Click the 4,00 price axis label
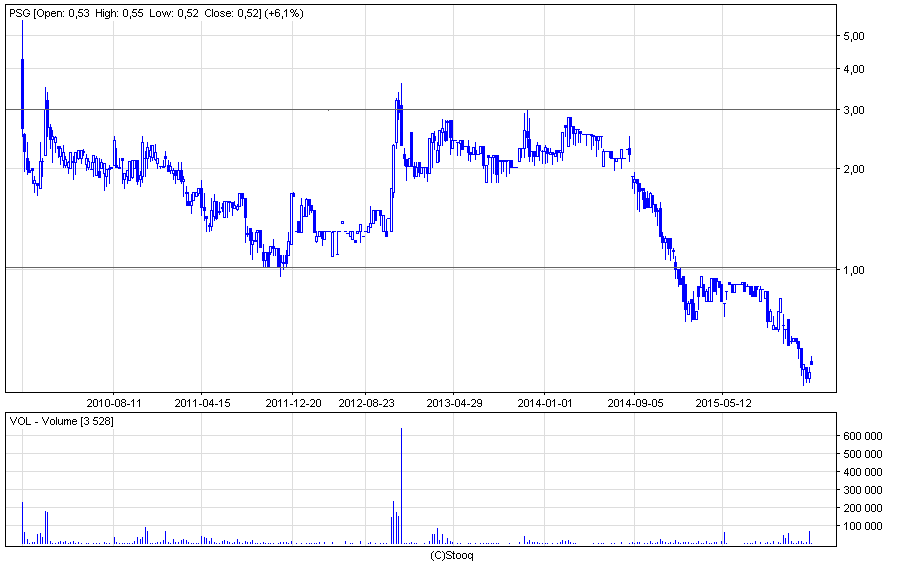The image size is (900, 563). (854, 69)
